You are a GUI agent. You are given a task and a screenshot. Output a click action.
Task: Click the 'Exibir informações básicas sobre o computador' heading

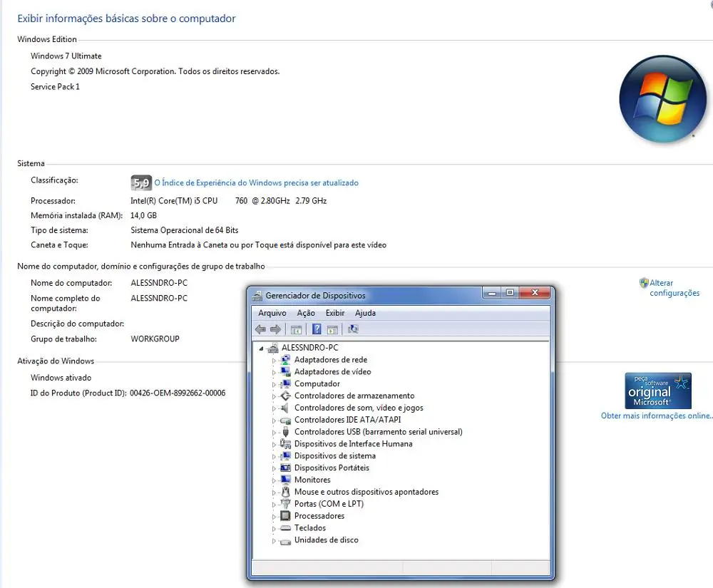point(126,19)
